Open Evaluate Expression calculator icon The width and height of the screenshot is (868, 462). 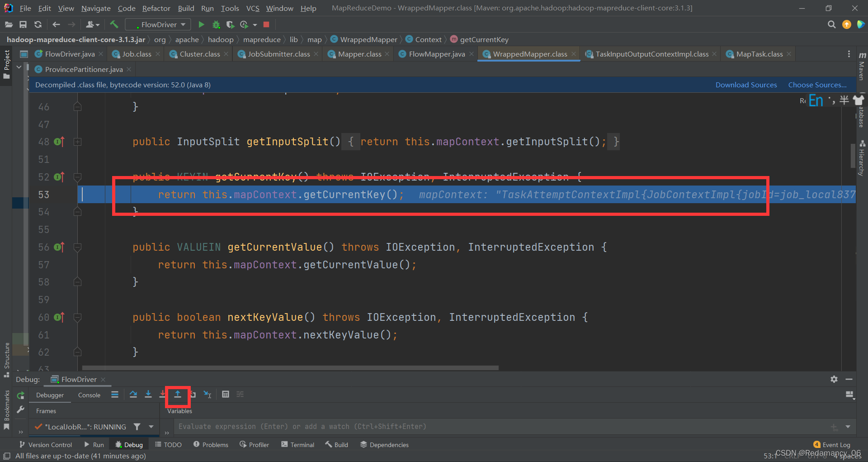pyautogui.click(x=226, y=394)
